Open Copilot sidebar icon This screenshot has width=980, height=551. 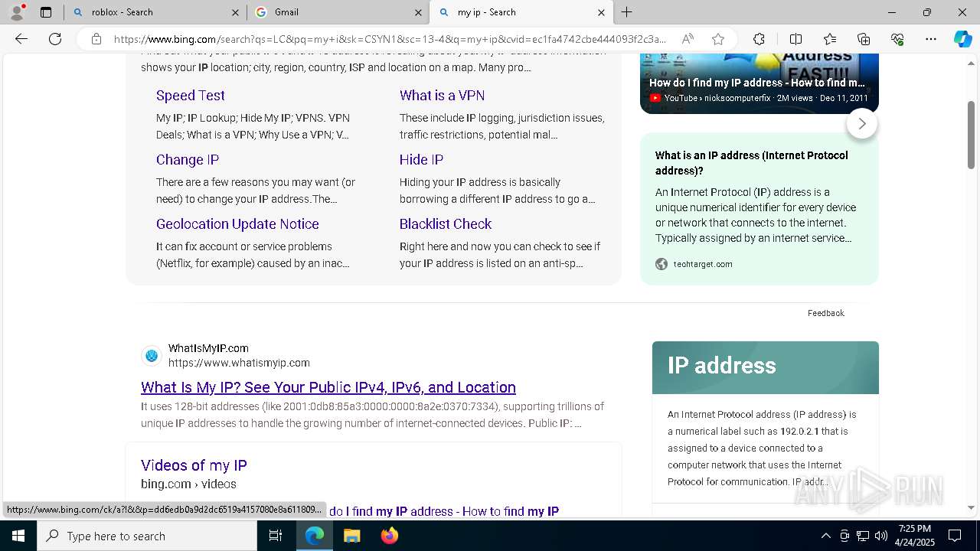(962, 39)
